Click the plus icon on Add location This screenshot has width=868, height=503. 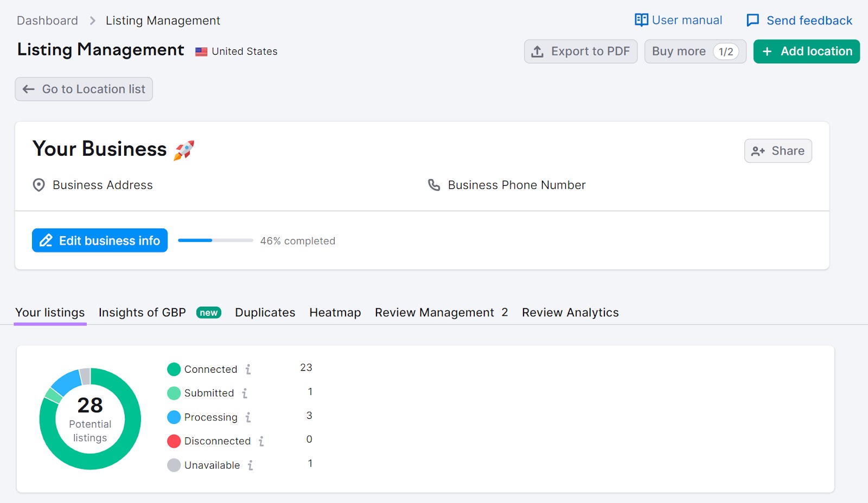767,52
